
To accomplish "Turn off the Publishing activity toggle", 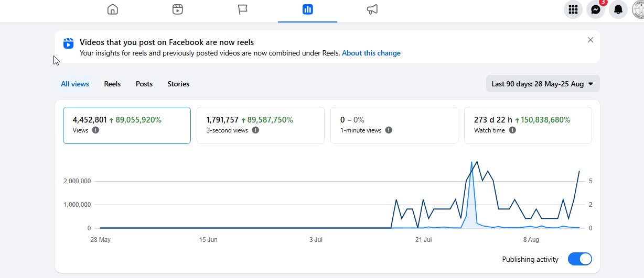I will click(580, 259).
